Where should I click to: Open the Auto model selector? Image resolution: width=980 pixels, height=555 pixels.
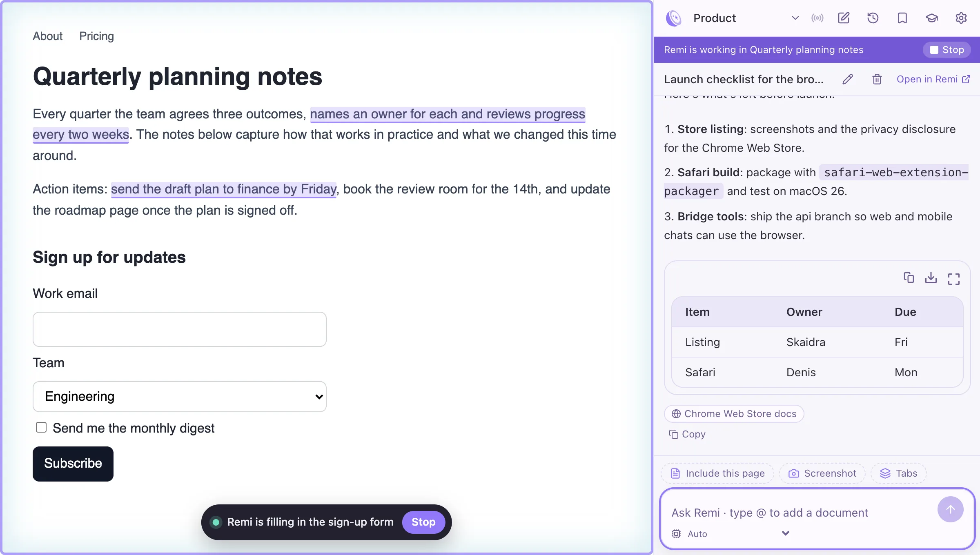[x=731, y=534]
